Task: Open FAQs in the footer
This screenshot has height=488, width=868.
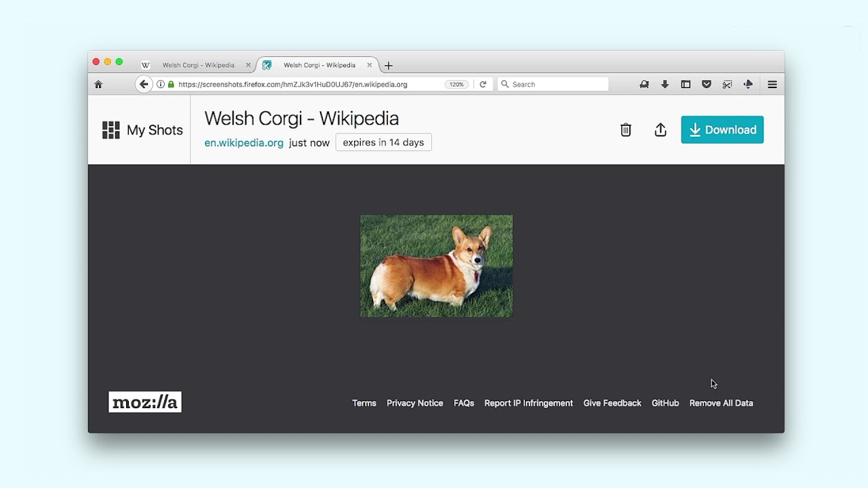Action: (464, 403)
